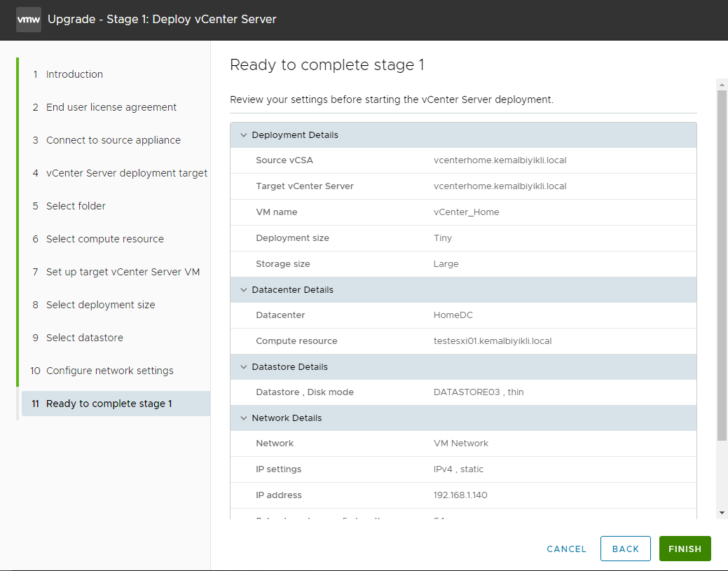Click the VM Network value

click(460, 443)
